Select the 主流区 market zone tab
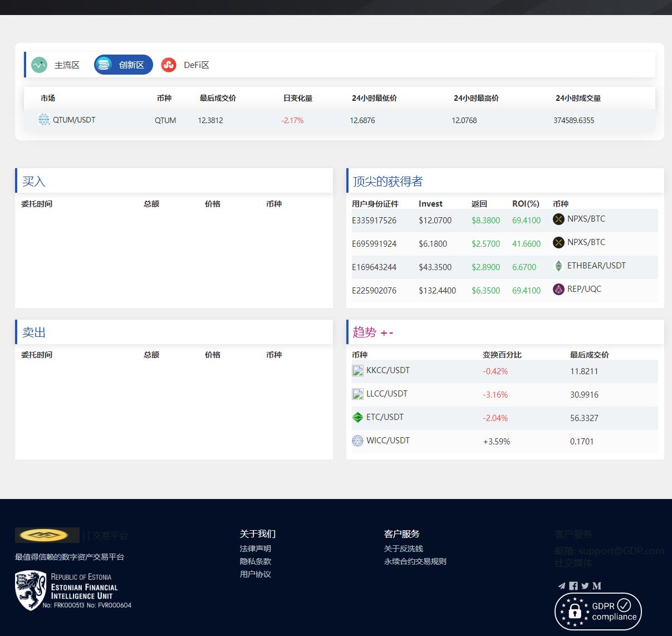The height and width of the screenshot is (636, 672). pos(56,65)
